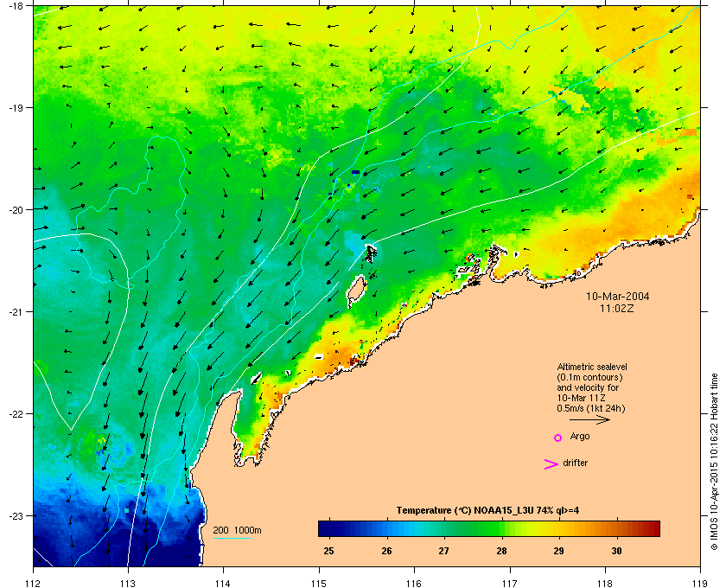
Task: Click the latitude axis label -20
Action: (x=16, y=209)
